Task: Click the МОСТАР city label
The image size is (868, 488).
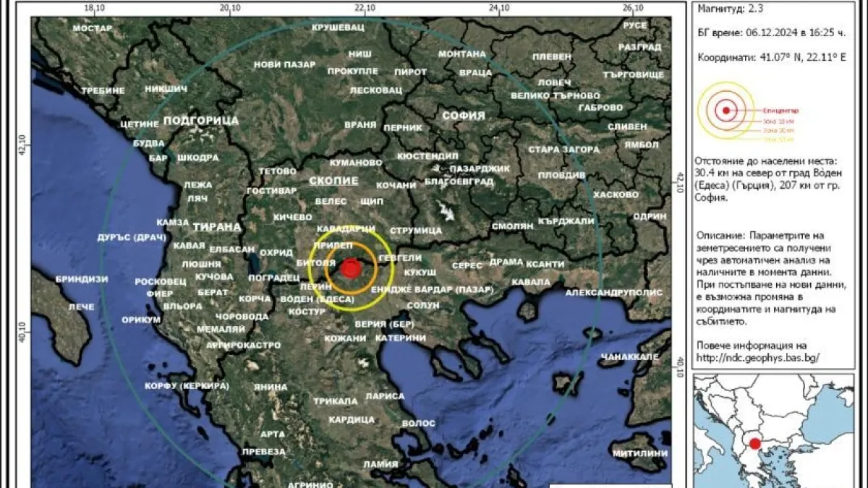Action: tap(93, 28)
